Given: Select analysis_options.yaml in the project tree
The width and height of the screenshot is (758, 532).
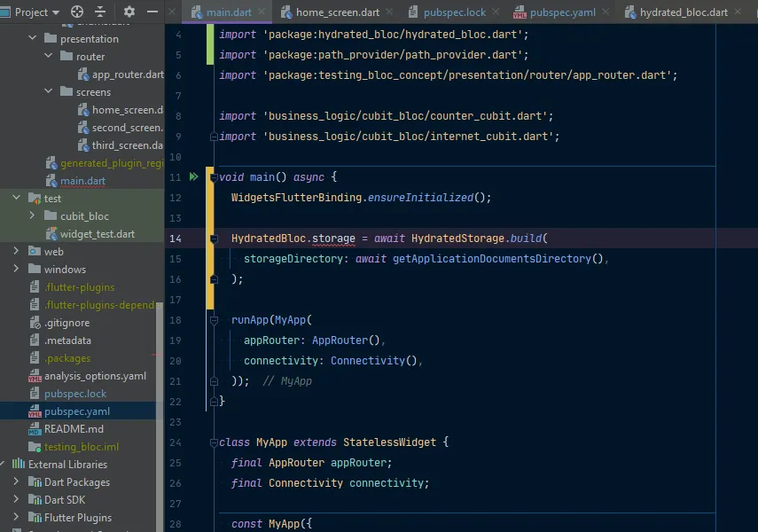Looking at the screenshot, I should click(x=95, y=376).
